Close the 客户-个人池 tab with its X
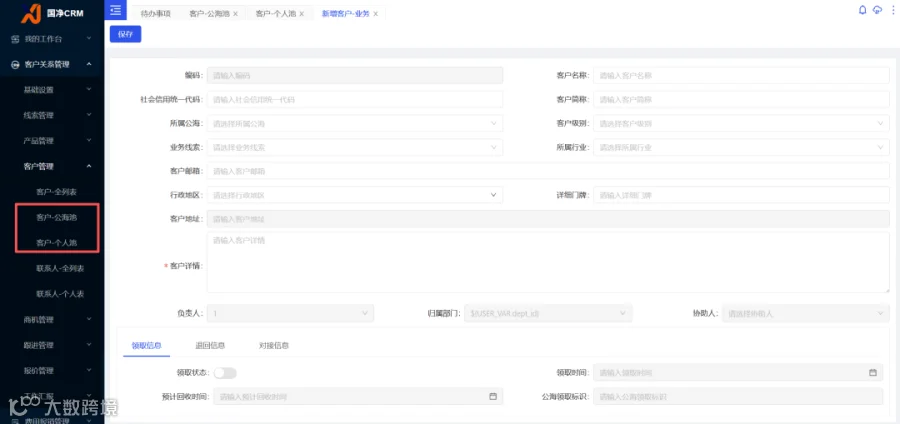The height and width of the screenshot is (424, 900). pyautogui.click(x=301, y=14)
